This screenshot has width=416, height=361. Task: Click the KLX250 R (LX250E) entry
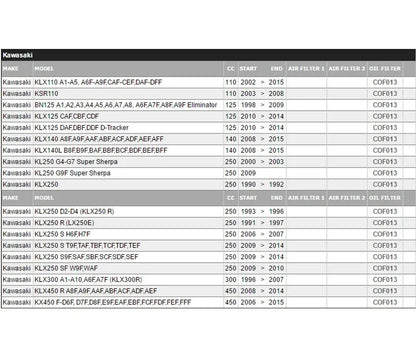64,223
